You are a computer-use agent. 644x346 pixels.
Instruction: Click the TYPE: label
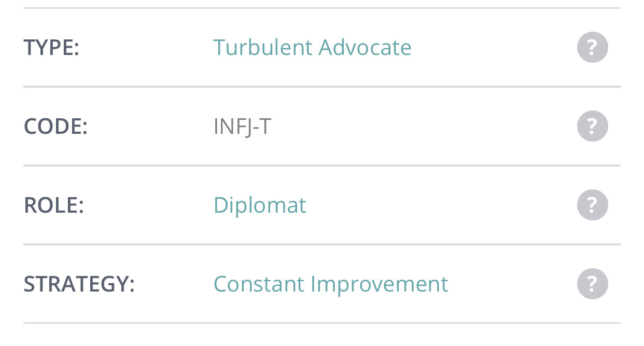[51, 47]
